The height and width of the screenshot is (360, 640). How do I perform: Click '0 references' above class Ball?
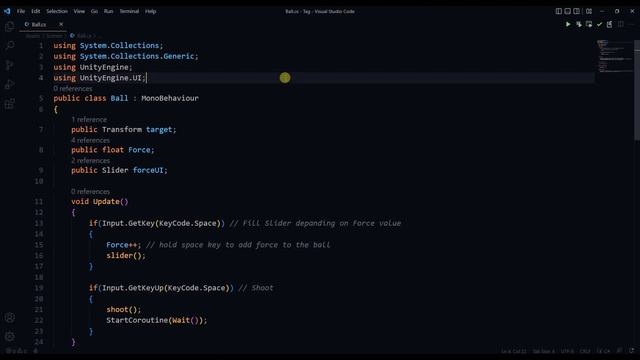[73, 89]
